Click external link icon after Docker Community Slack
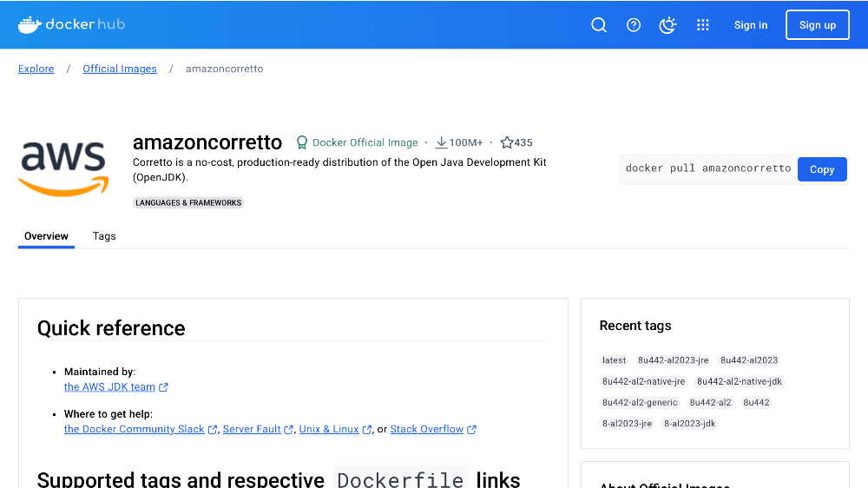The image size is (868, 488). [x=213, y=429]
